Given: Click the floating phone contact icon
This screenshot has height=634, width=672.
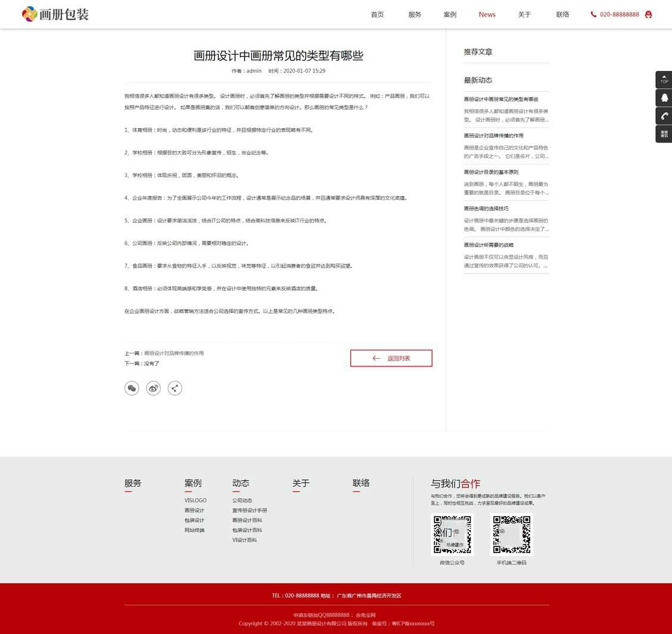Looking at the screenshot, I should (664, 116).
